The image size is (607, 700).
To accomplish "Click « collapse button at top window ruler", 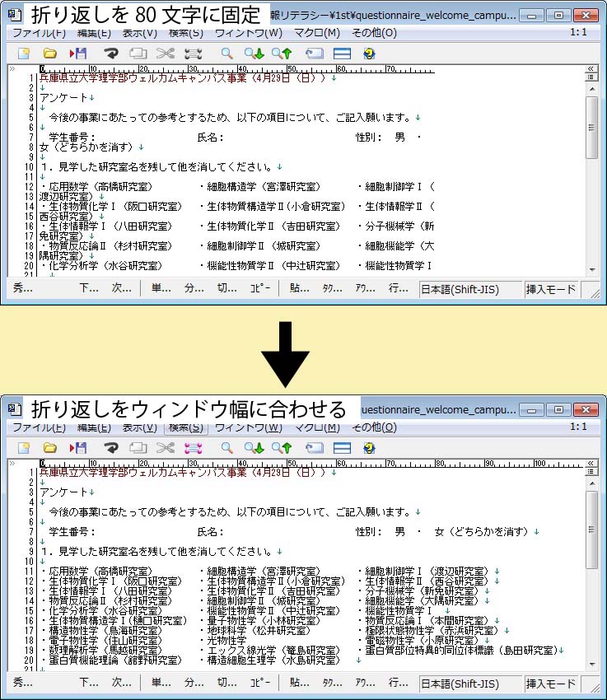I will pyautogui.click(x=591, y=68).
